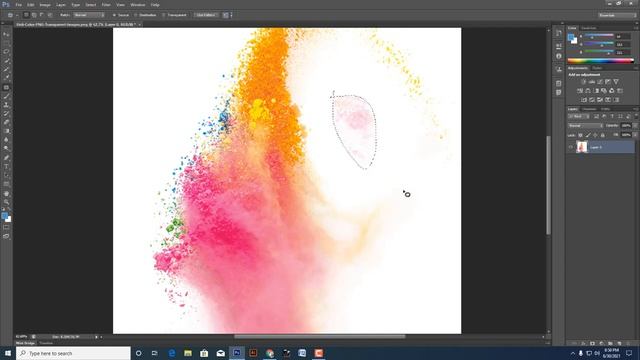Open the layer filter Kind dropdown
Image resolution: width=640 pixels, height=360 pixels.
coord(578,117)
